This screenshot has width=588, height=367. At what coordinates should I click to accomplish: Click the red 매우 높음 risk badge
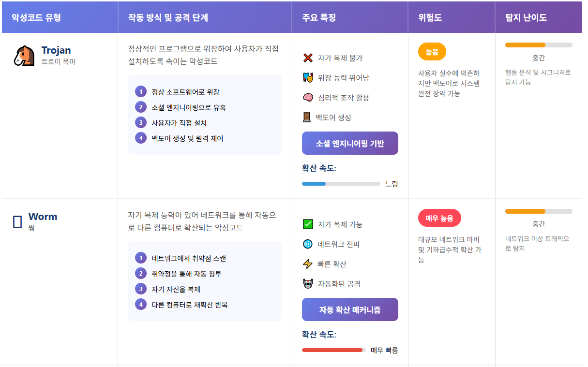[x=439, y=218]
